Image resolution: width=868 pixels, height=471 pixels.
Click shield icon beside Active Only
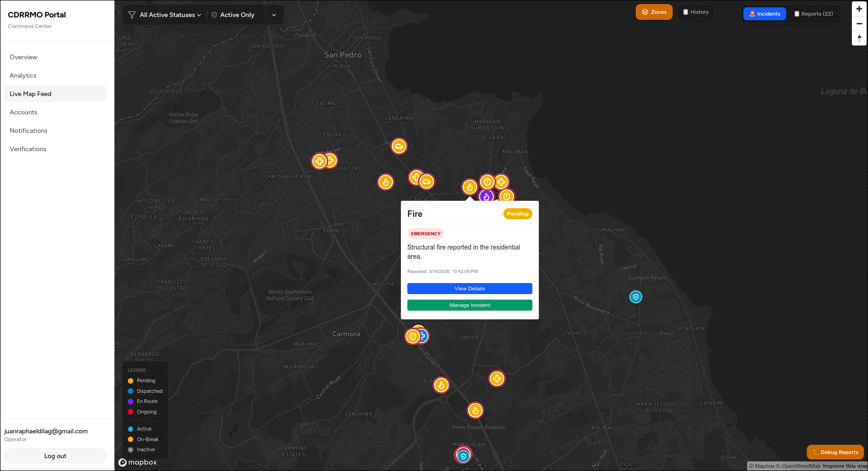[214, 15]
